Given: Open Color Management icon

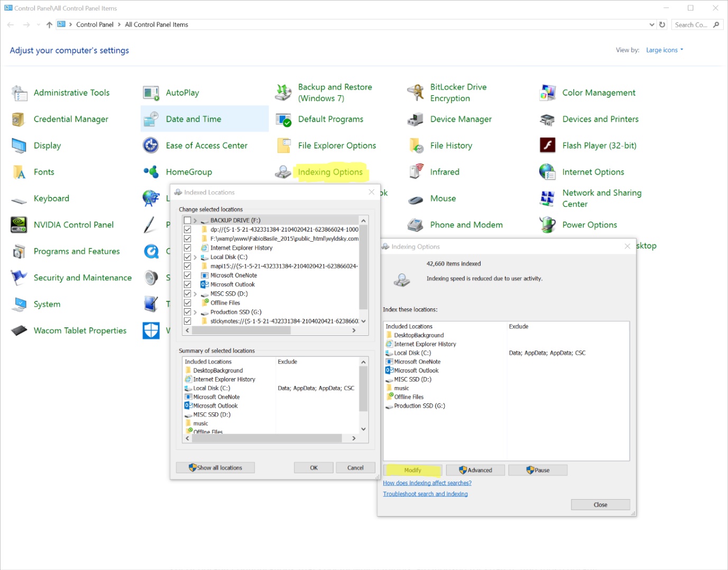Looking at the screenshot, I should click(x=548, y=93).
